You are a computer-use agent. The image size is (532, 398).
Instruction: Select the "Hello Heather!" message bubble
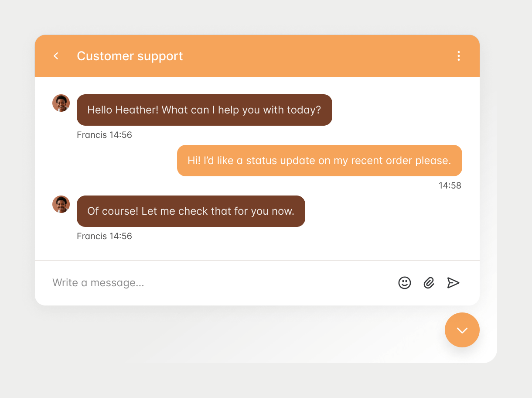pos(204,110)
